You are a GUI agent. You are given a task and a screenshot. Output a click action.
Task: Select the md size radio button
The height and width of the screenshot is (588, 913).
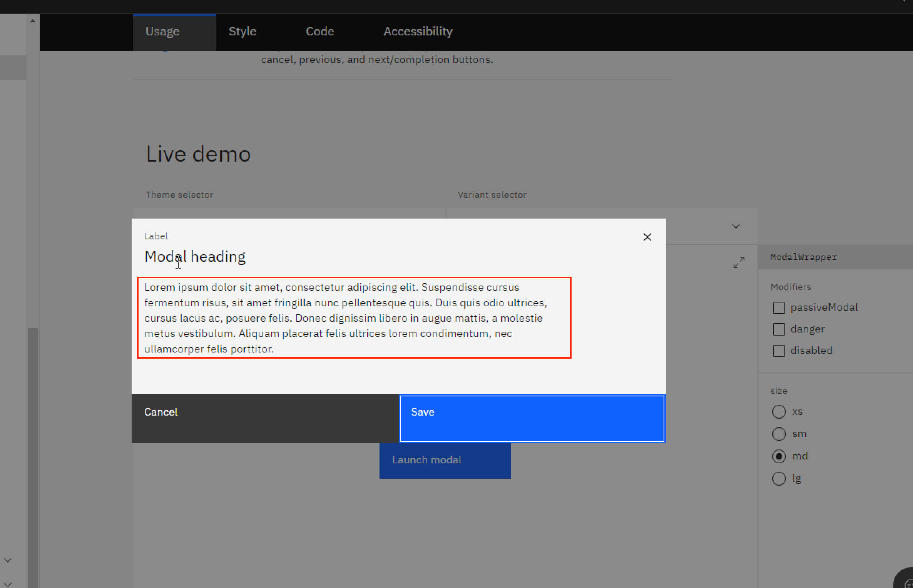(779, 456)
